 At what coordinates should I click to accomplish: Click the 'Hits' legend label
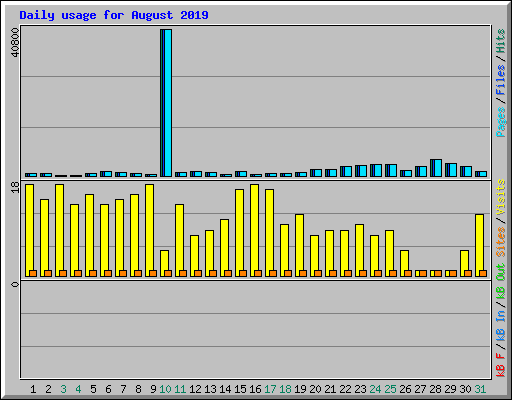501,41
